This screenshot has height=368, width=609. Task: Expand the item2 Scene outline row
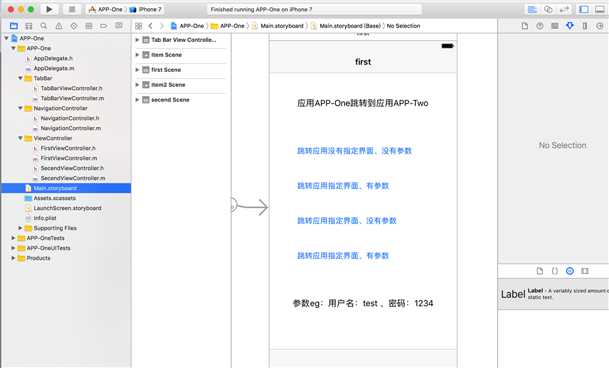(137, 85)
